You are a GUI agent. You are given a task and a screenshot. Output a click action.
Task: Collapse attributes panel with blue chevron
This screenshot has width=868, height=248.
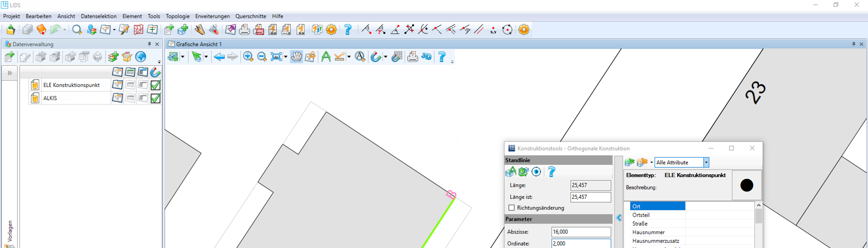619,218
